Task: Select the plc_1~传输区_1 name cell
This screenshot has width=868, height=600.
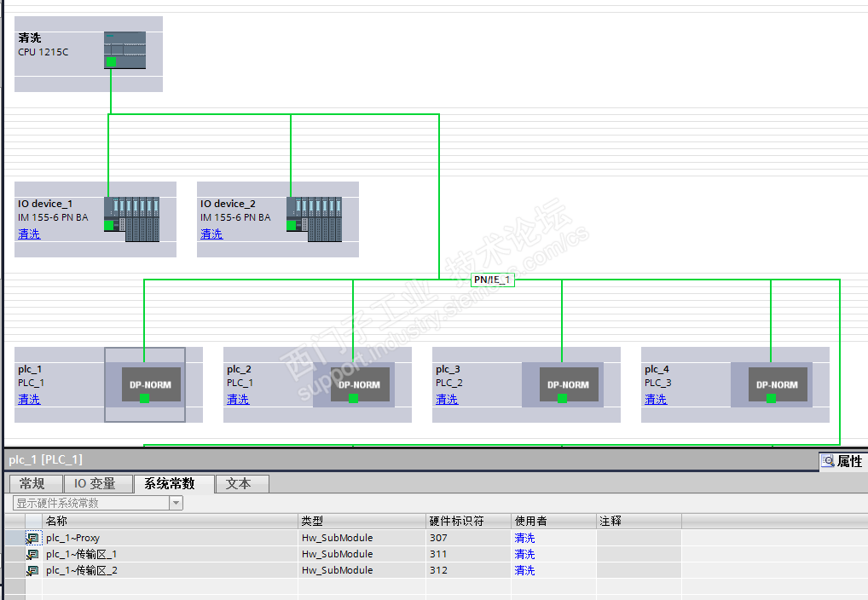Action: pos(171,554)
